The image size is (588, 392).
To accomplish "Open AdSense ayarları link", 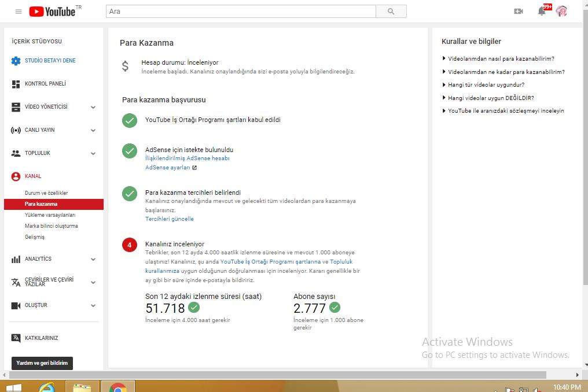I will coord(168,168).
